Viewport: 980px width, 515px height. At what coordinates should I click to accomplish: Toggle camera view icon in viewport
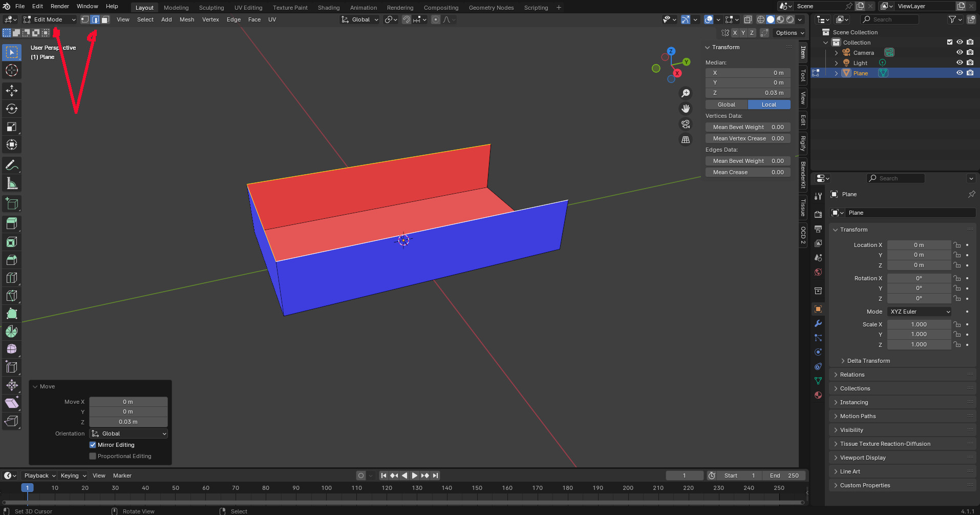click(686, 124)
